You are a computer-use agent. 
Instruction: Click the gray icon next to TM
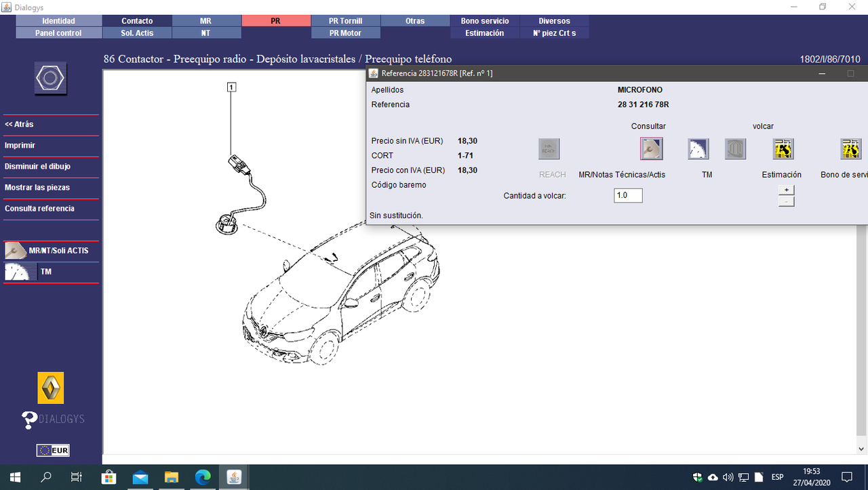click(x=735, y=149)
